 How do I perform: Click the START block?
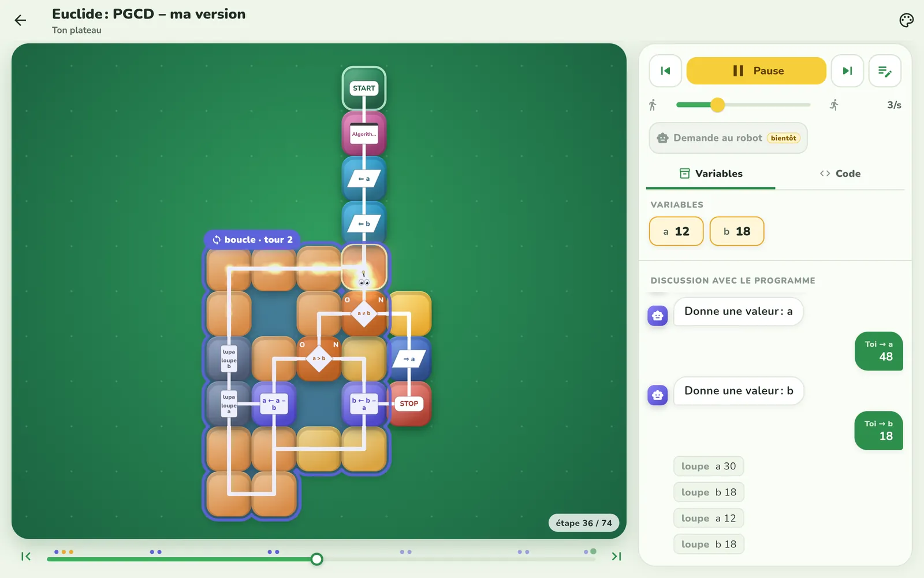coord(364,88)
